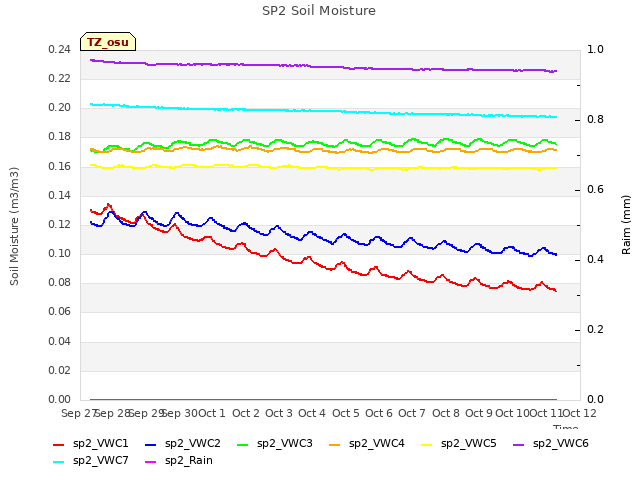Toggle sp2_VWC6 legend entry
The width and height of the screenshot is (640, 480).
pos(551,444)
